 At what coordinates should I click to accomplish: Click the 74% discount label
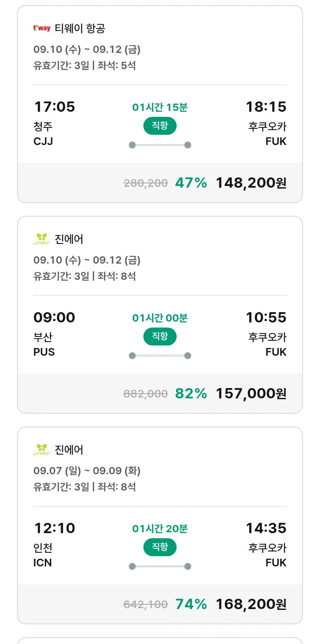click(191, 604)
